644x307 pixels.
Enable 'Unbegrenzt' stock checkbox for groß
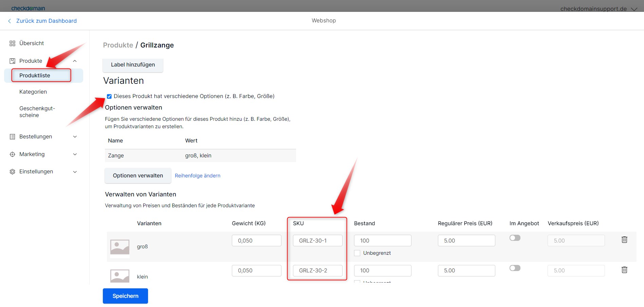[x=357, y=253]
